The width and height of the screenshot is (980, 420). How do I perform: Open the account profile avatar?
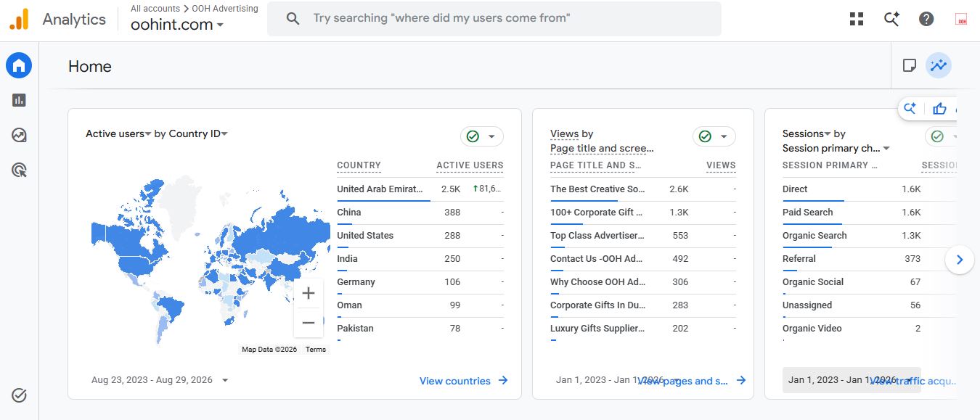coord(962,19)
